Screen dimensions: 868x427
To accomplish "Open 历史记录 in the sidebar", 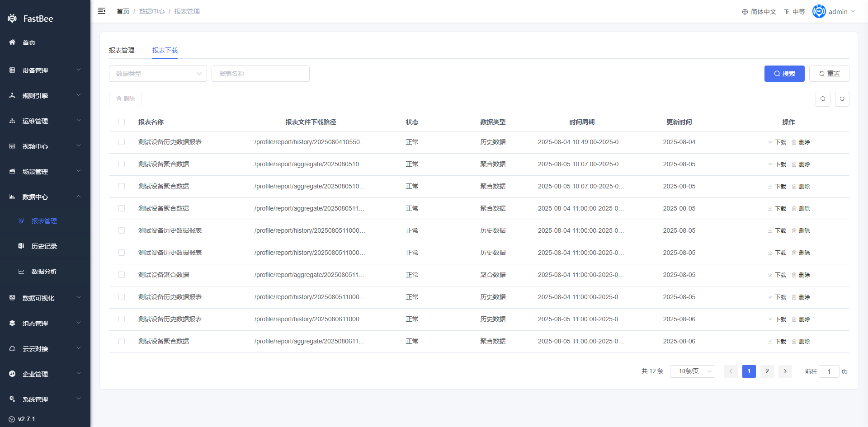I will (44, 246).
